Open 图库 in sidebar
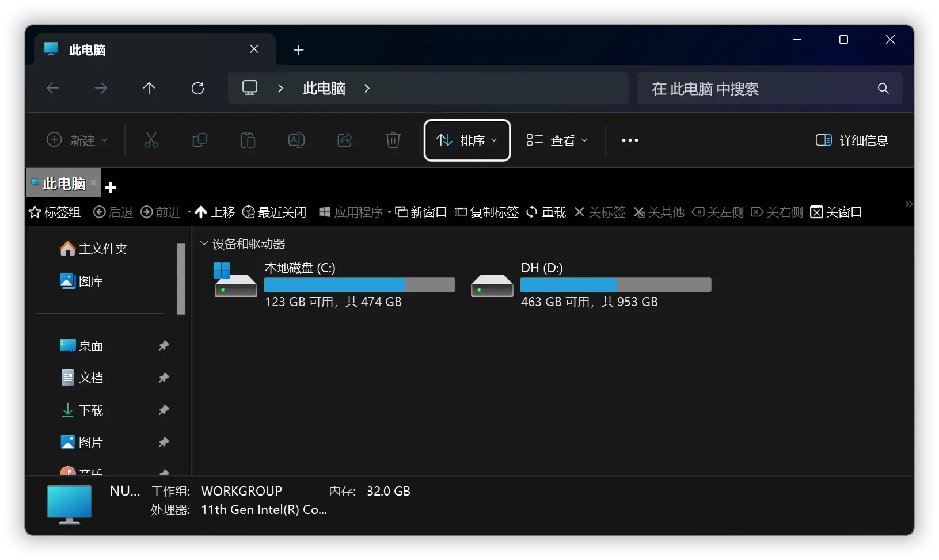The height and width of the screenshot is (560, 939). (x=81, y=281)
